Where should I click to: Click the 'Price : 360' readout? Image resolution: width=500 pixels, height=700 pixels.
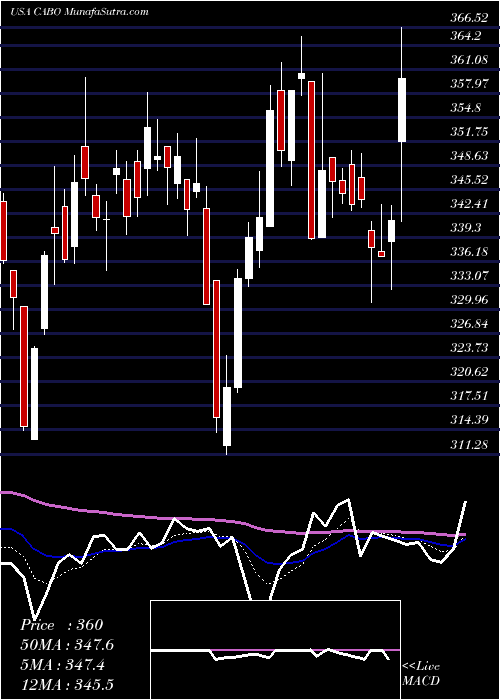[x=62, y=625]
